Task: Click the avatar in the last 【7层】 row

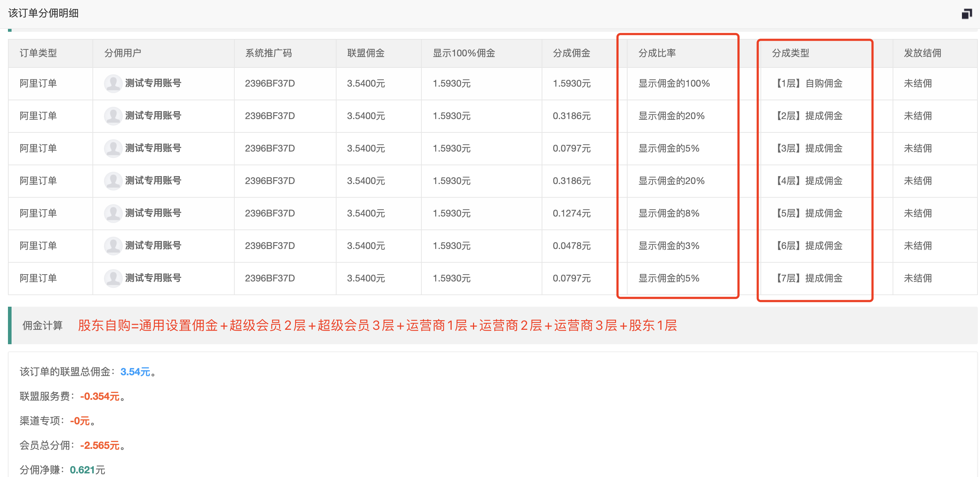Action: (113, 278)
